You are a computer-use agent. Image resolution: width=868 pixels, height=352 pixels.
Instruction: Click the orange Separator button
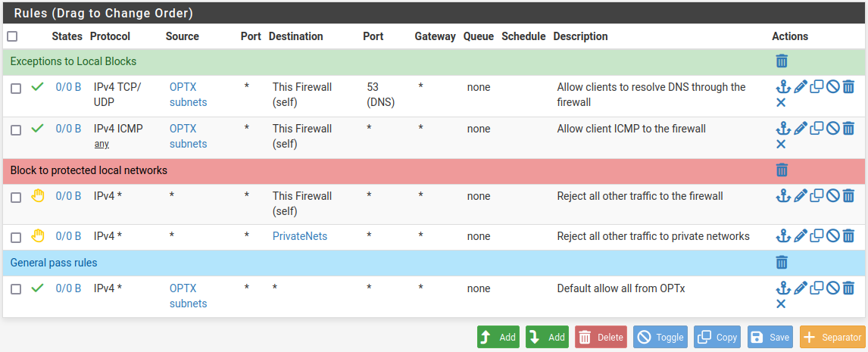coord(832,337)
